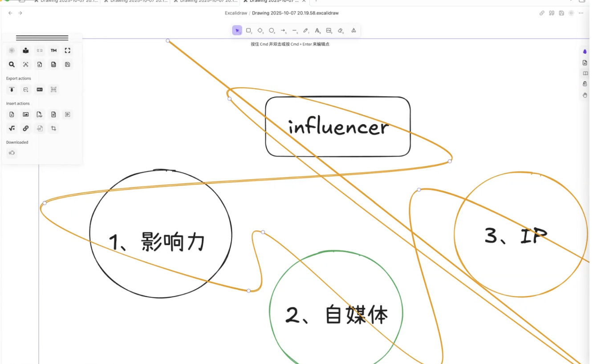Click the download arrow under Export actions
593x364 pixels.
(12, 89)
